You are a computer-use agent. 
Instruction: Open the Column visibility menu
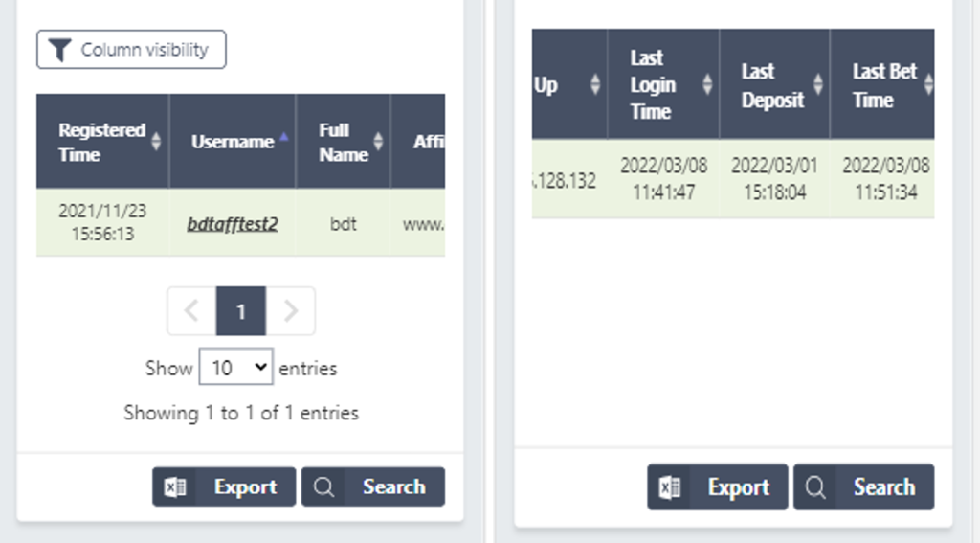(x=131, y=51)
